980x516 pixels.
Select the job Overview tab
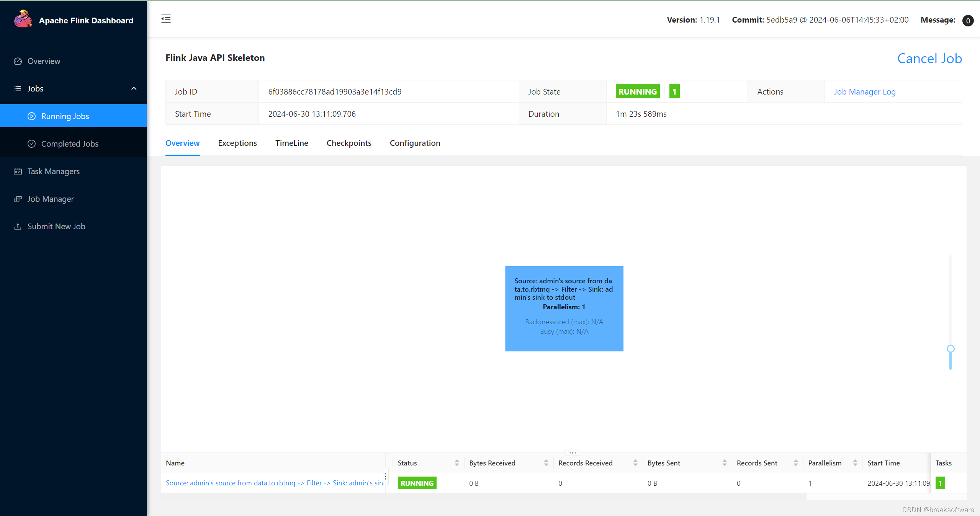[x=183, y=143]
